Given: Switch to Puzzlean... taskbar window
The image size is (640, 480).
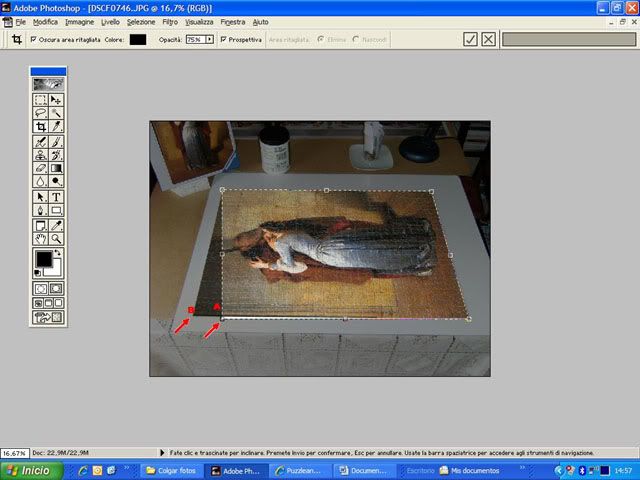Looking at the screenshot, I should [x=301, y=471].
